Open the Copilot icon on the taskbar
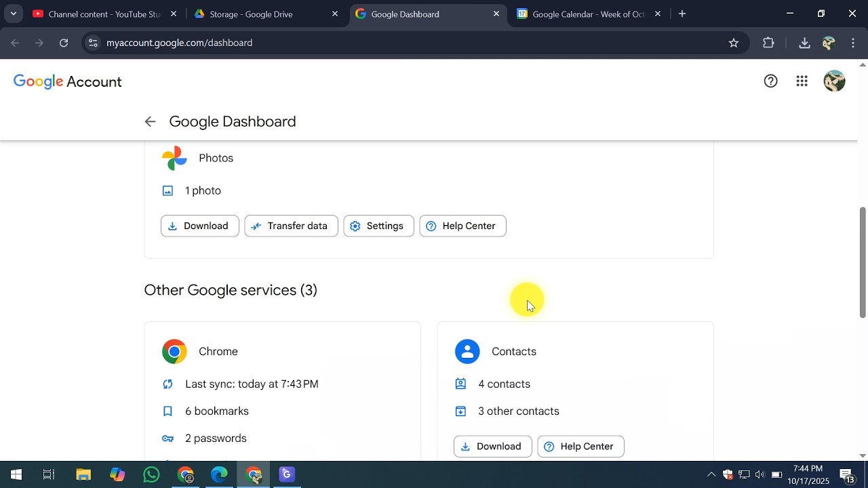Screen dimensions: 868x488 (117, 474)
